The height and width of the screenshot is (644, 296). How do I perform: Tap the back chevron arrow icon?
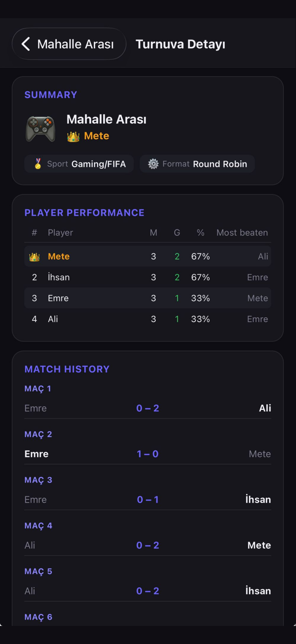pos(26,44)
